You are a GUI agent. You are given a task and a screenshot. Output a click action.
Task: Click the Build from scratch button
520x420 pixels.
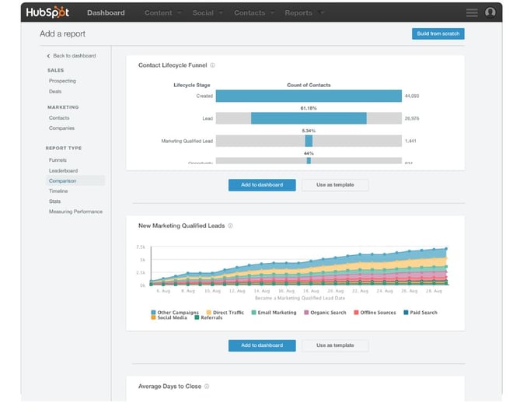tap(437, 33)
